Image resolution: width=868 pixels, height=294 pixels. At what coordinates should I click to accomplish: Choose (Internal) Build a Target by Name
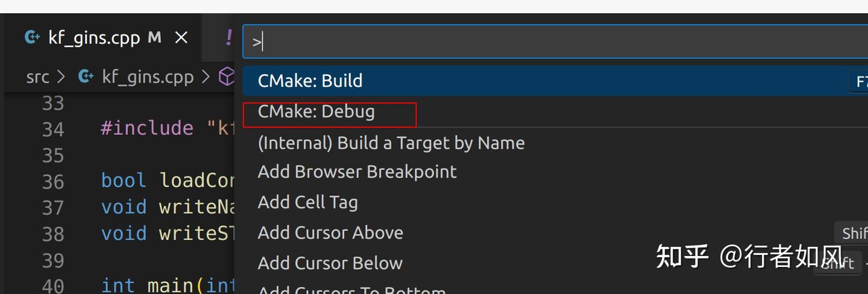click(x=391, y=143)
